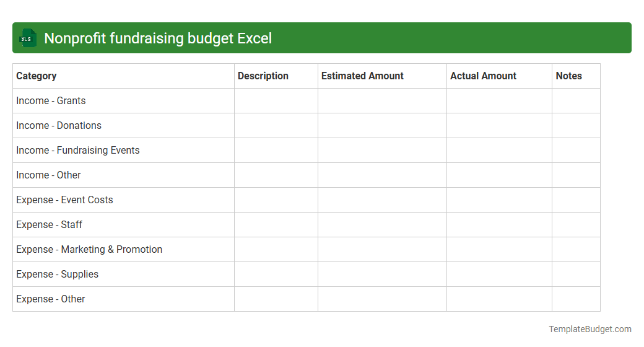Viewport: 644px width, 347px height.
Task: Click Estimated Amount cell for Expense - Event Costs
Action: 383,200
